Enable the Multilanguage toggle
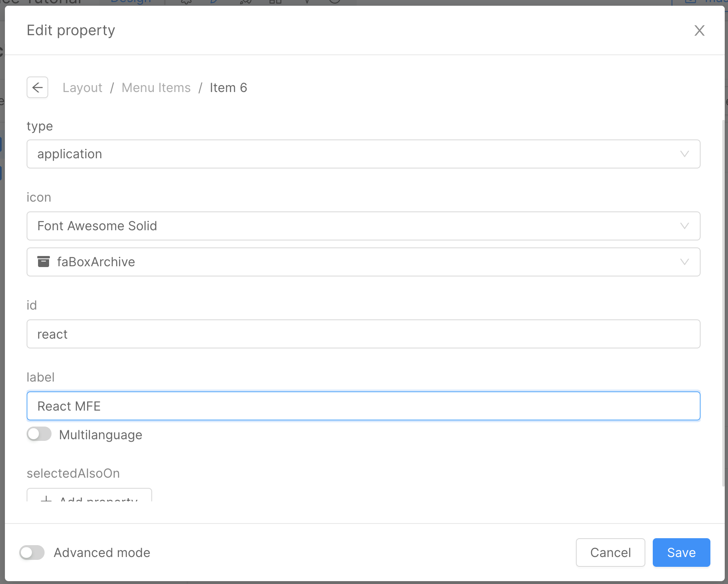This screenshot has height=584, width=728. click(x=39, y=434)
